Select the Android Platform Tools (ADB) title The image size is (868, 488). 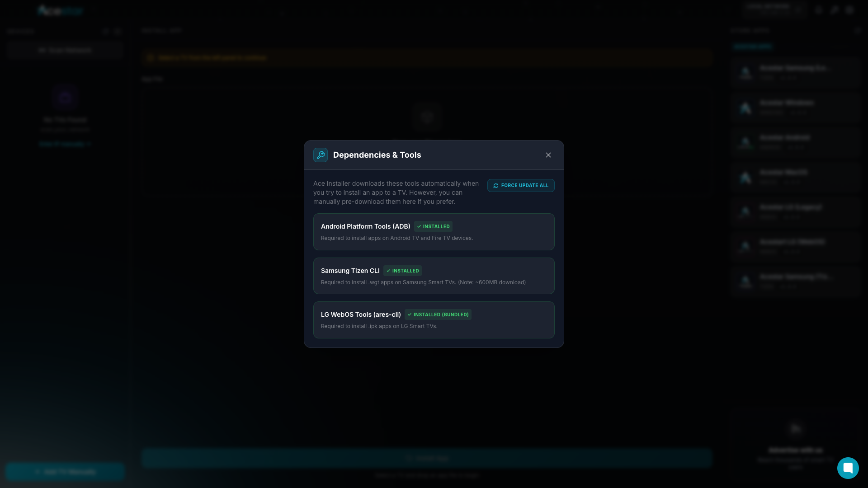[x=366, y=226]
